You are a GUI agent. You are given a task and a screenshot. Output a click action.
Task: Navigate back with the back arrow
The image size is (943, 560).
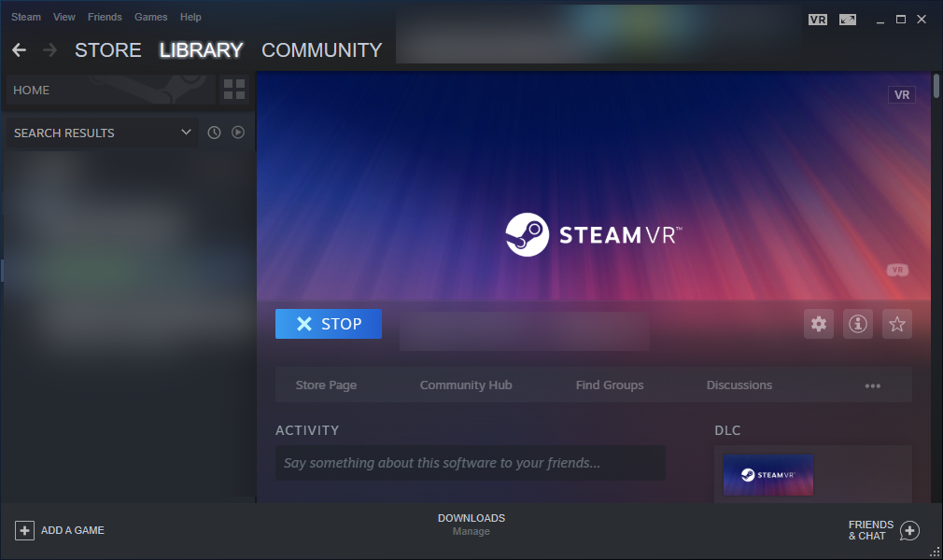19,49
